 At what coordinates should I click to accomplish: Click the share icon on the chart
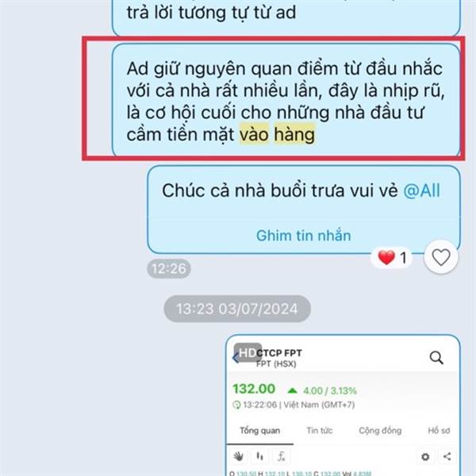click(447, 456)
